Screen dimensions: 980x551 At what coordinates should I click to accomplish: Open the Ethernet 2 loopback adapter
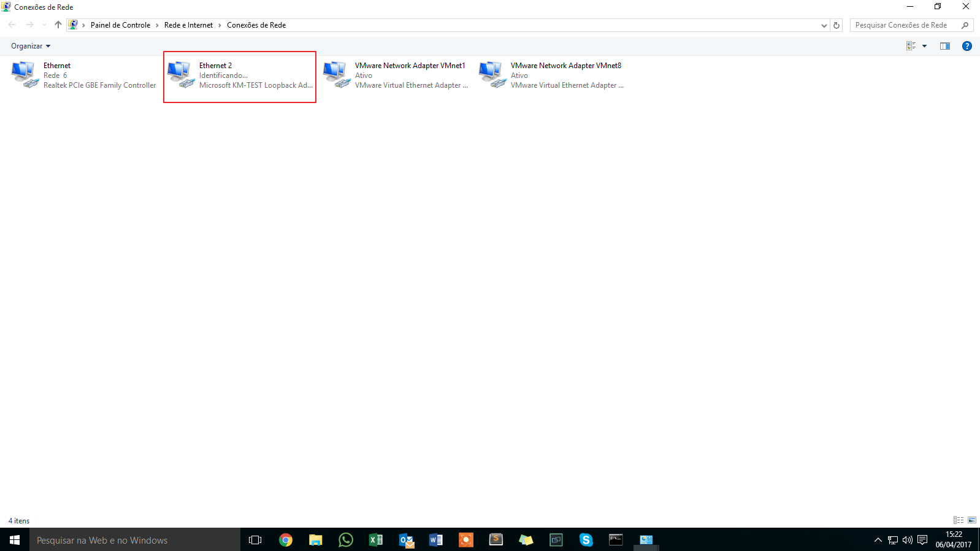(239, 75)
